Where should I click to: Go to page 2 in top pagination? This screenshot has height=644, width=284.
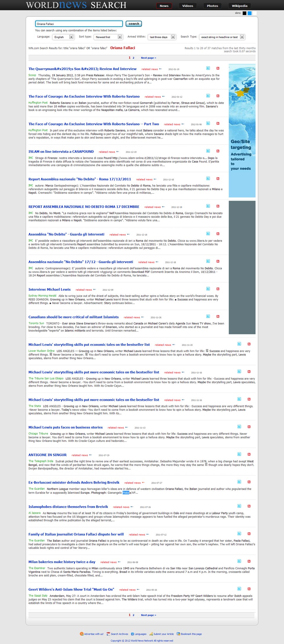coord(133,58)
